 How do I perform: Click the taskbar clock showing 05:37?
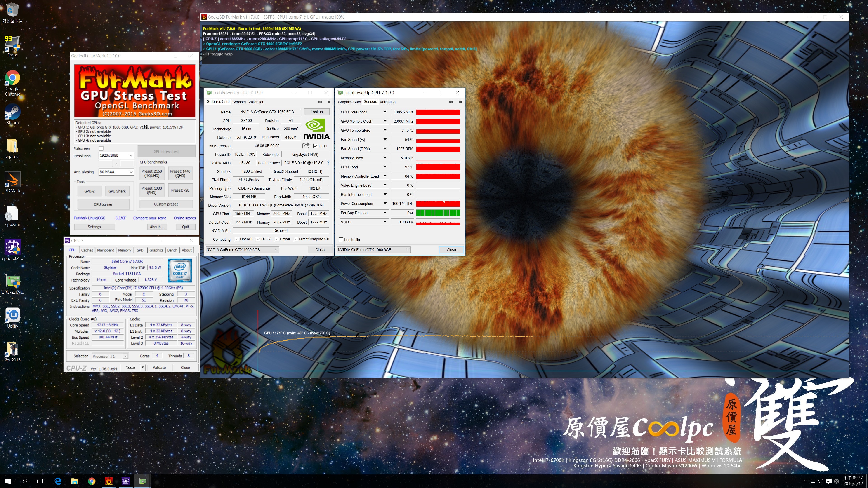click(x=853, y=481)
